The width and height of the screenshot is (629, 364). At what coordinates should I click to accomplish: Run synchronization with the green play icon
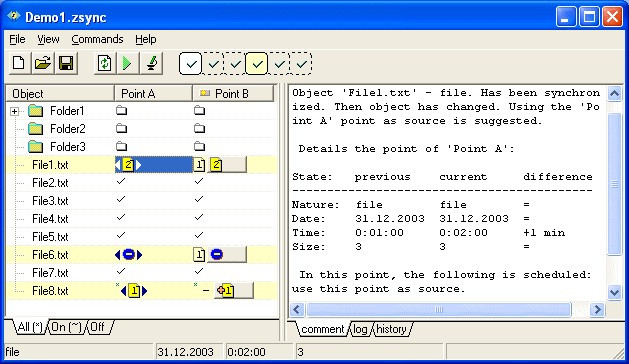click(128, 63)
